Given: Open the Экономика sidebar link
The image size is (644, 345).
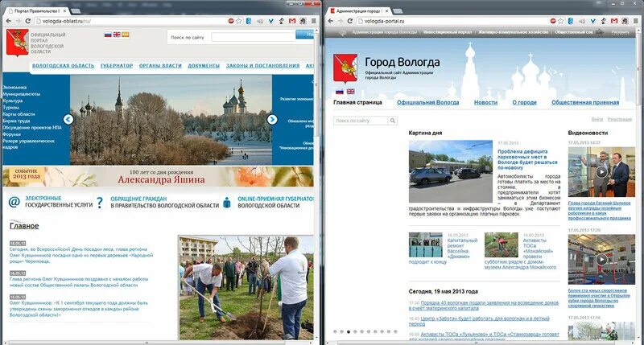Looking at the screenshot, I should (14, 88).
